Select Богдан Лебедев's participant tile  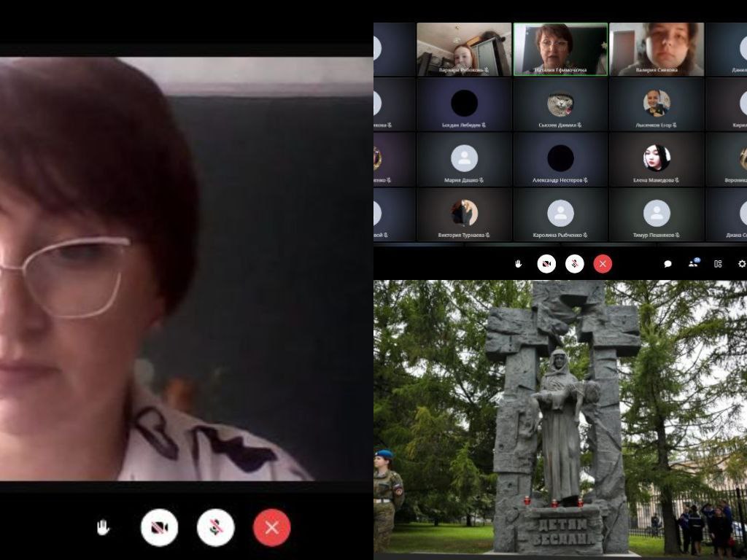tap(464, 104)
